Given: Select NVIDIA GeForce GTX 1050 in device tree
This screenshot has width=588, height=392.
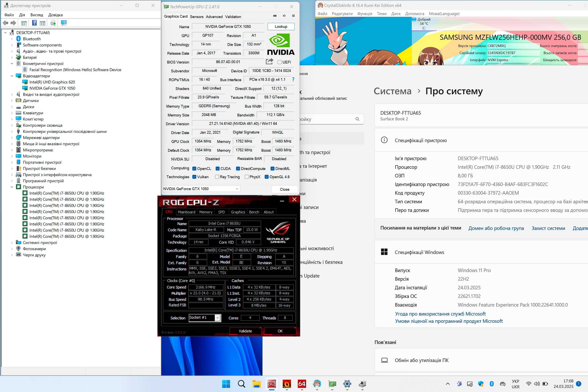Looking at the screenshot, I should 52,88.
